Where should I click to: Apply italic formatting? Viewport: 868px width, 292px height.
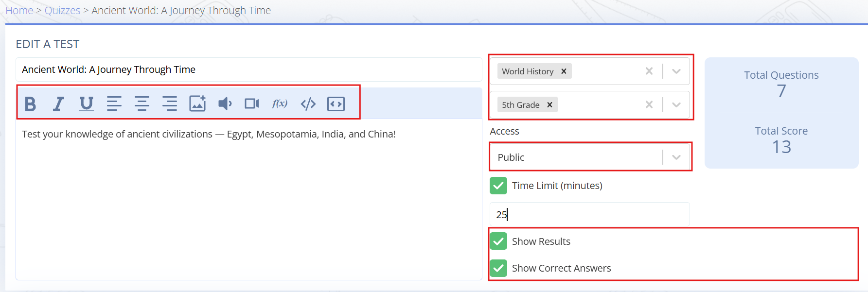click(58, 103)
